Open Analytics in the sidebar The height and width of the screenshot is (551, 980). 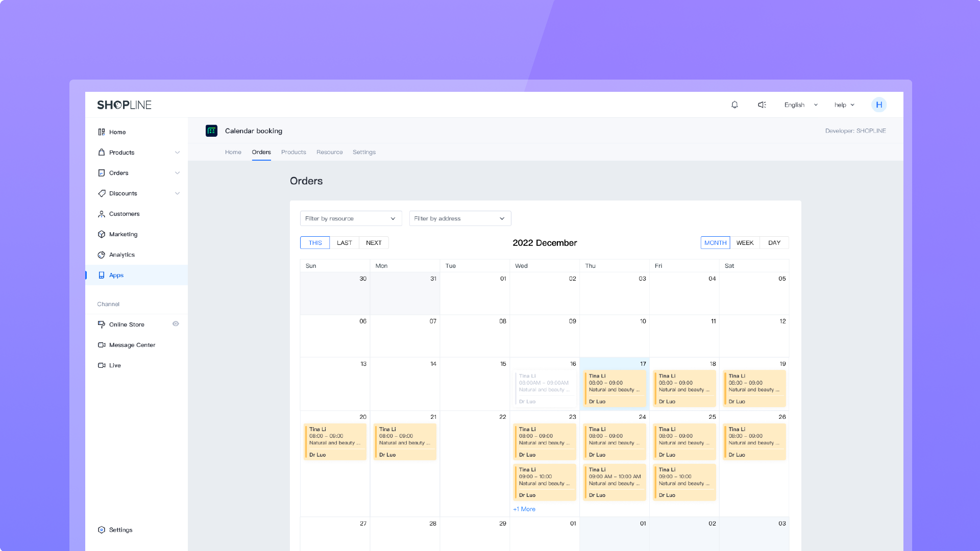121,255
